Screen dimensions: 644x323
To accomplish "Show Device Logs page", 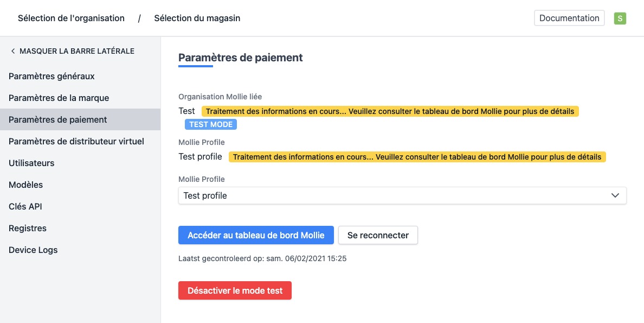I will (33, 250).
